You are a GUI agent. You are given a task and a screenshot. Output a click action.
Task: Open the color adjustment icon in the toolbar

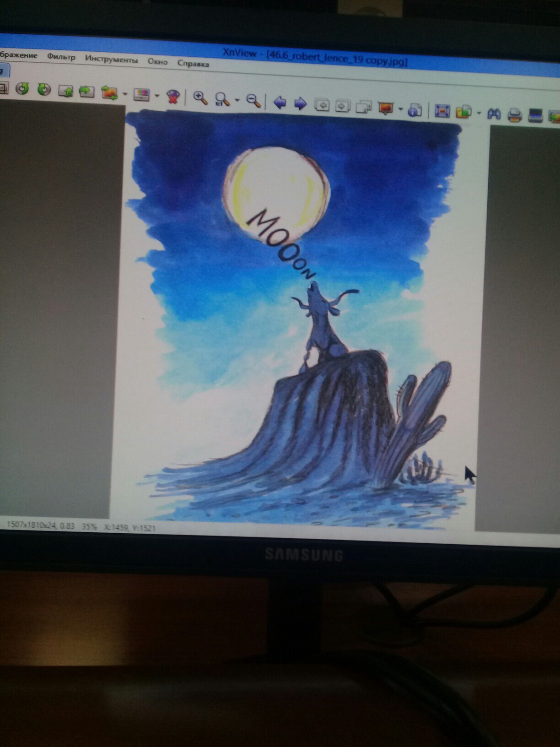click(142, 95)
